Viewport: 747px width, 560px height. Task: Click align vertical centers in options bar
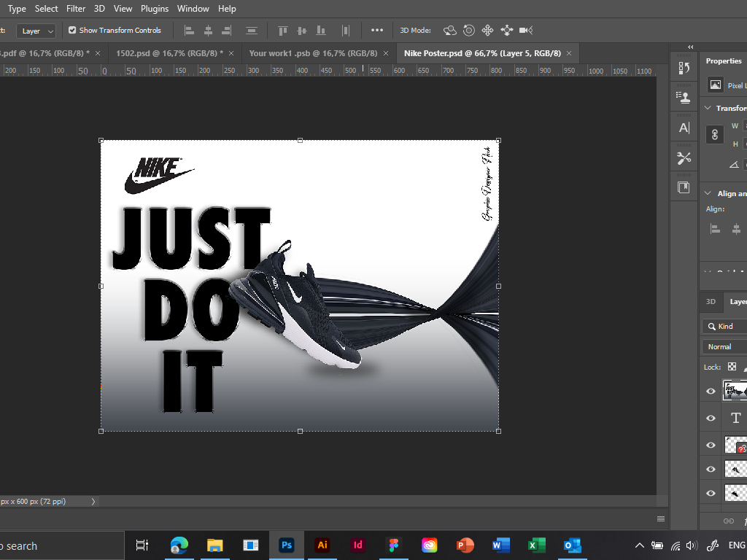tap(302, 31)
